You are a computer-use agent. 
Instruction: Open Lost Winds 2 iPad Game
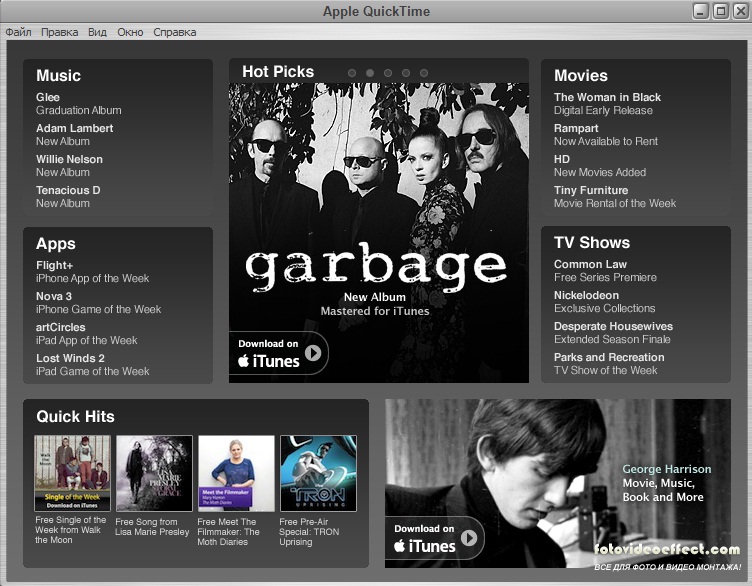tap(93, 364)
